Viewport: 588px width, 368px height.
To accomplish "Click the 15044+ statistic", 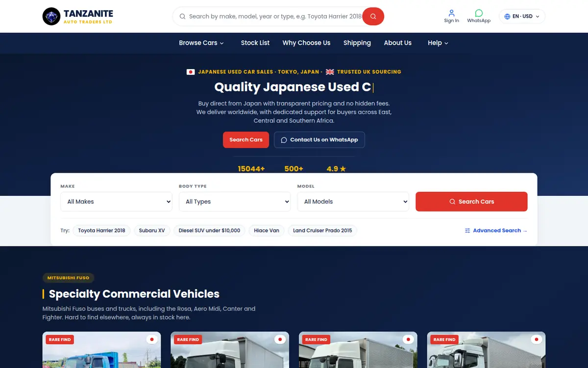I will 251,169.
